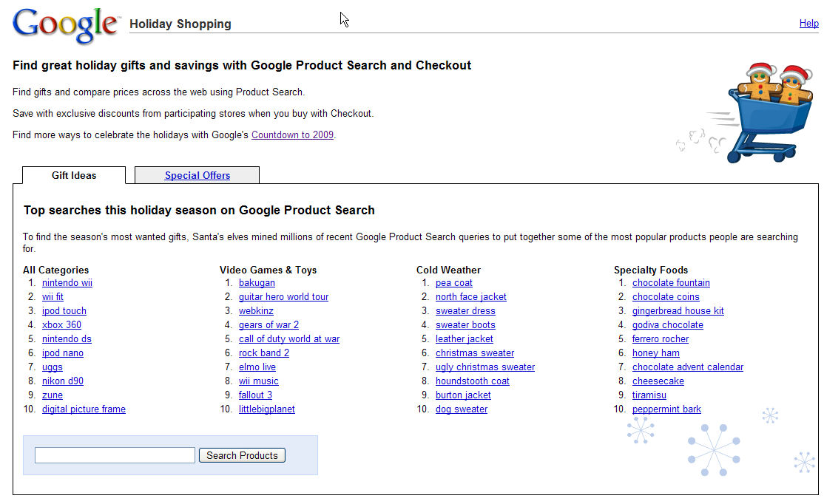The height and width of the screenshot is (504, 824).
Task: Open the peppermint bark link
Action: click(666, 409)
